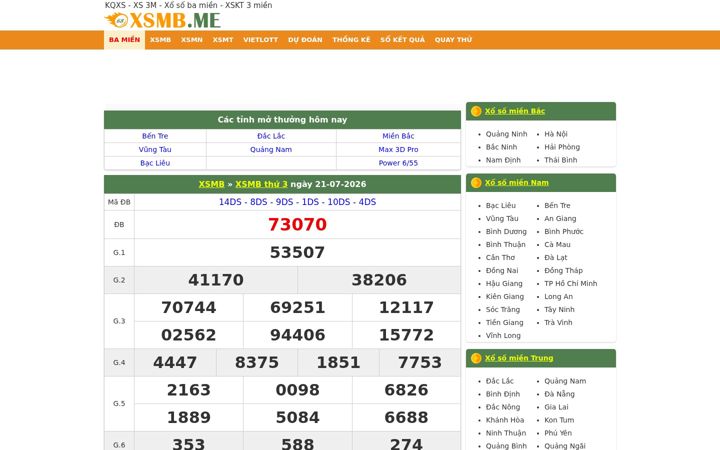Click the XSMB.ME site logo
Viewport: 720px width, 450px height.
coord(163,20)
